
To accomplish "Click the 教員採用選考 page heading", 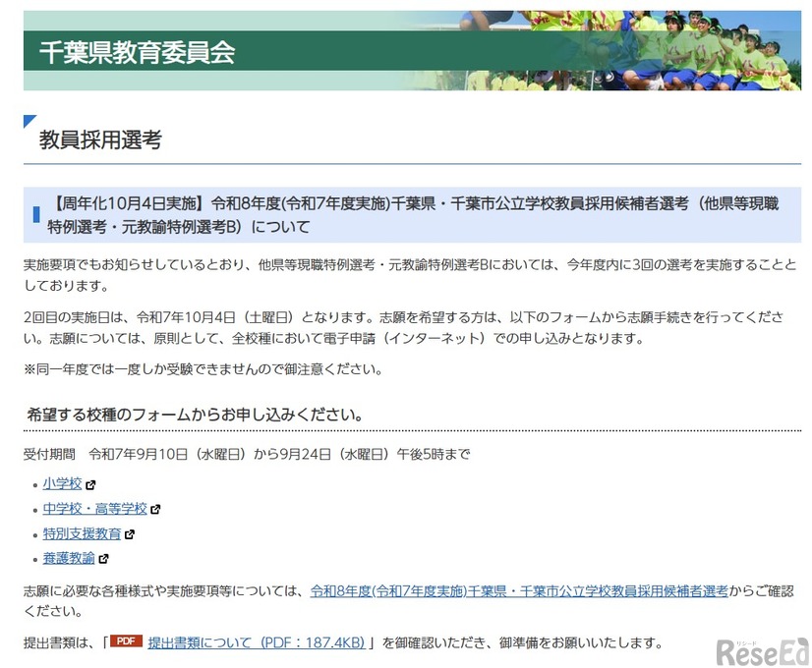I will coord(100,139).
